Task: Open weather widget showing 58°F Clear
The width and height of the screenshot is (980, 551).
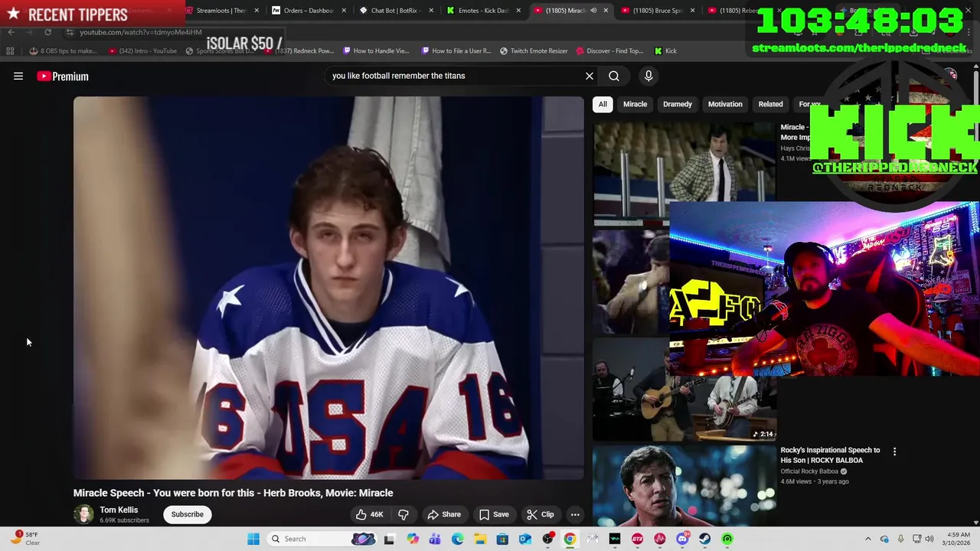Action: pyautogui.click(x=25, y=539)
